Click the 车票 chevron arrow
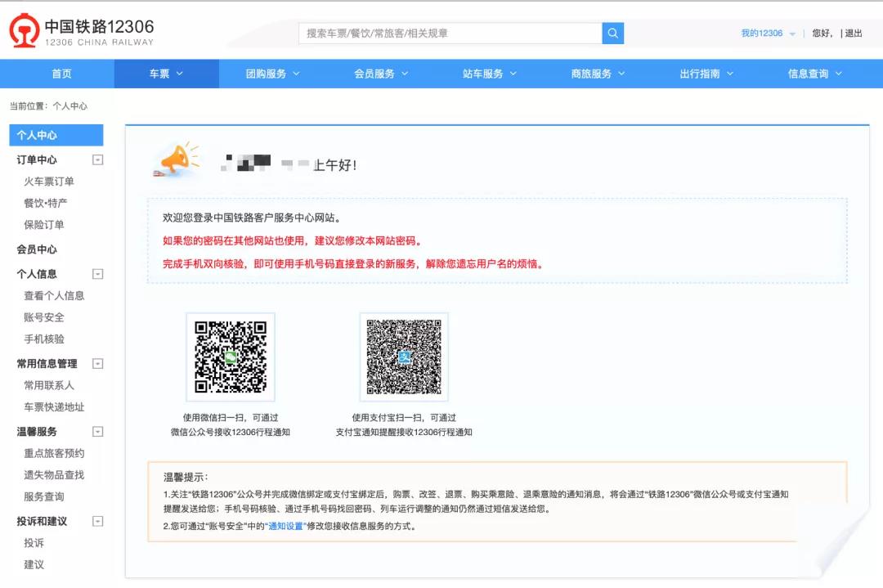The height and width of the screenshot is (588, 883). (180, 74)
